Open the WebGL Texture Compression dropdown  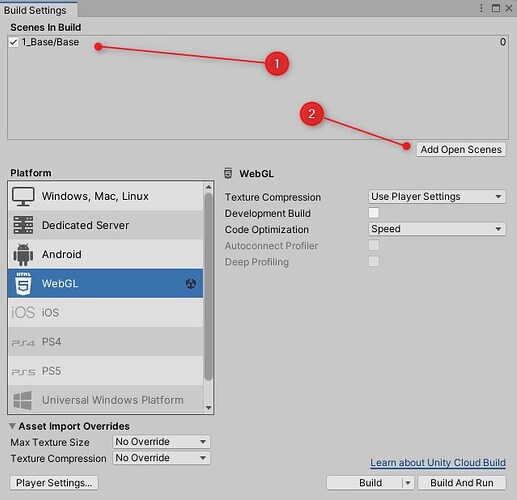pyautogui.click(x=437, y=197)
